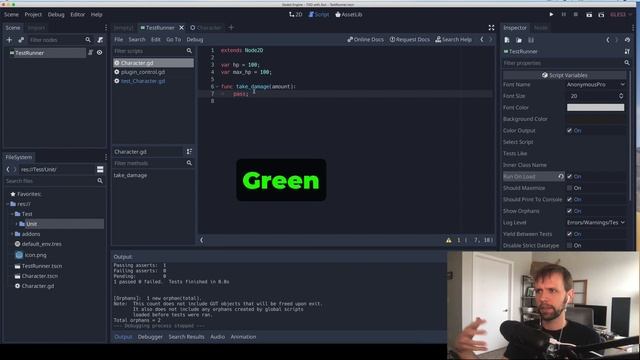640x360 pixels.
Task: Save resource with Inspector save icon
Action: coord(531,40)
